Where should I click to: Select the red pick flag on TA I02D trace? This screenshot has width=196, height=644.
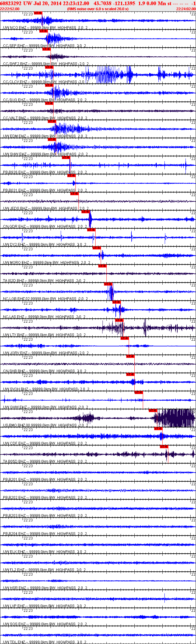[x=103, y=266]
